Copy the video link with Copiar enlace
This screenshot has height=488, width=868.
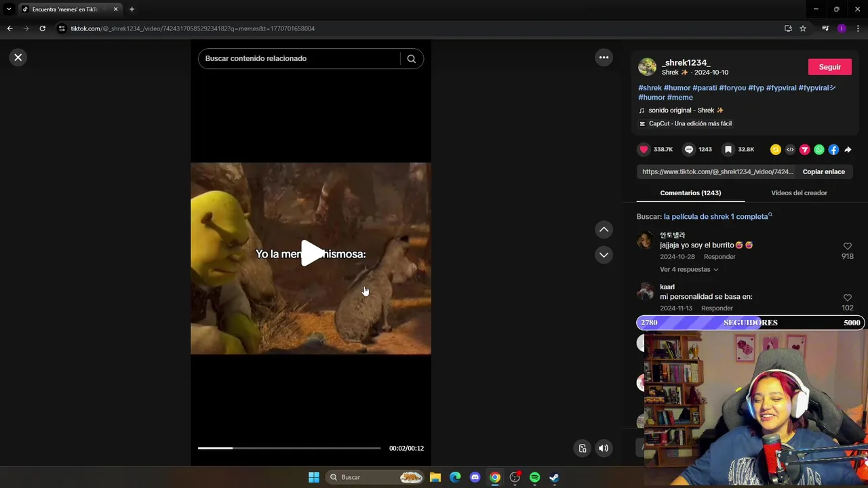(824, 171)
